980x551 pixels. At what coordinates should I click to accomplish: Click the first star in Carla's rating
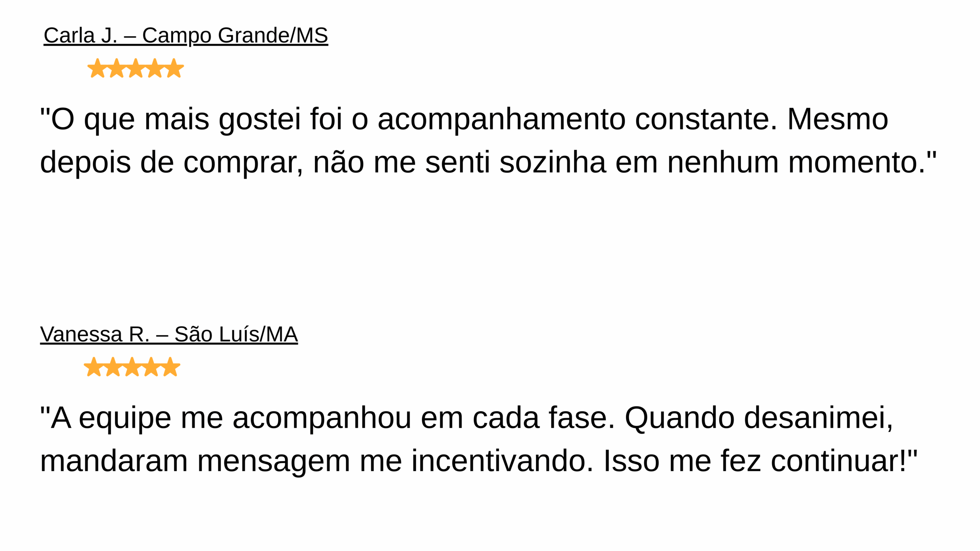(97, 68)
